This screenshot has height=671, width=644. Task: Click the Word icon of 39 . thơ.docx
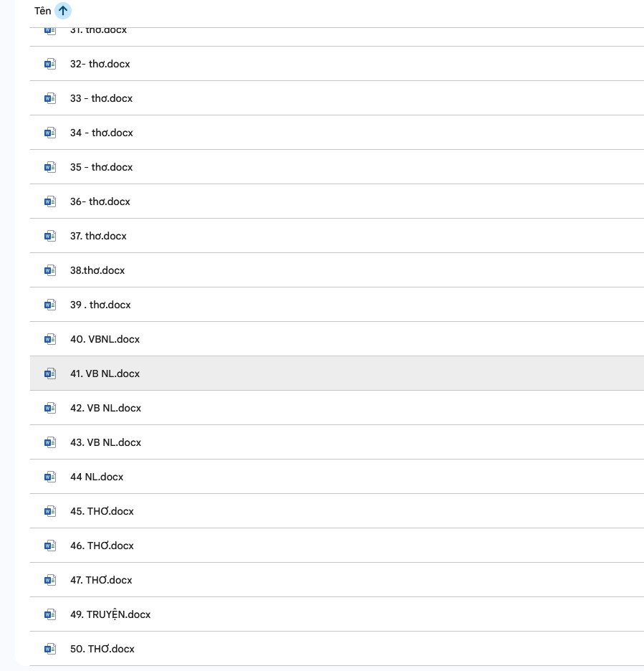click(x=50, y=305)
